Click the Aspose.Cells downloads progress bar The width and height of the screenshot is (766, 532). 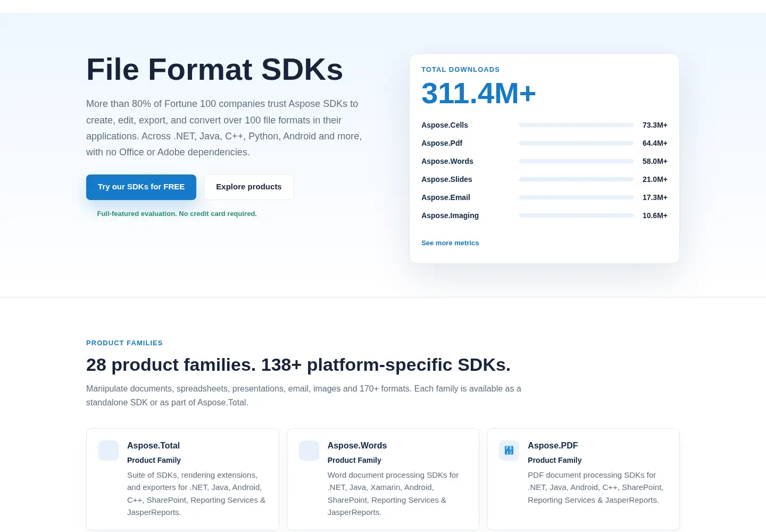tap(576, 125)
